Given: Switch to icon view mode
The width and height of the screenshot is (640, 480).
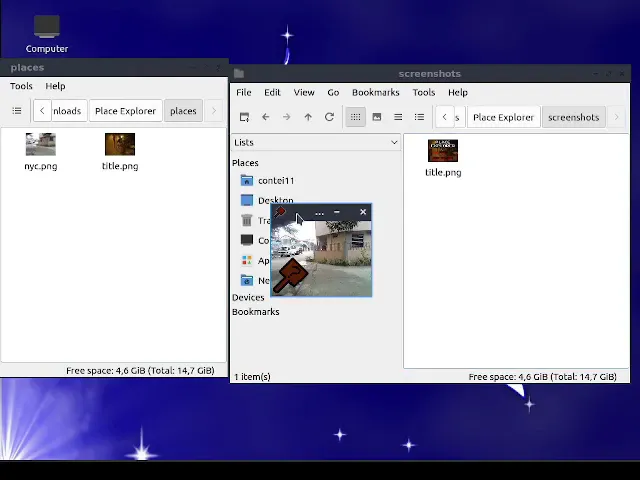Looking at the screenshot, I should coord(355,117).
